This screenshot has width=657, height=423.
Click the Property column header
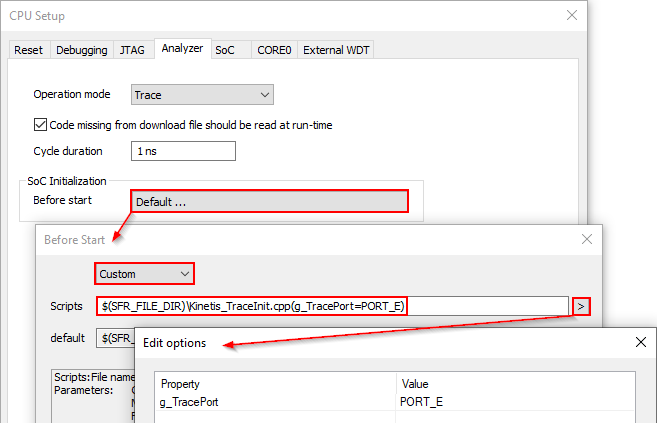[275, 384]
